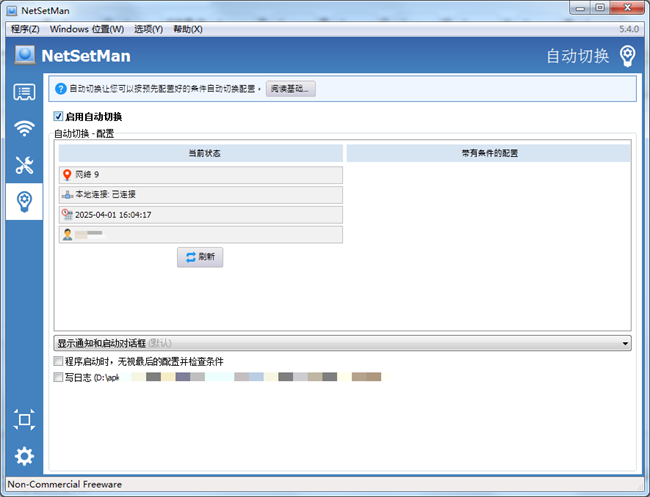Image resolution: width=650 pixels, height=497 pixels.
Task: Open the 帮助(X) menu
Action: pos(188,29)
